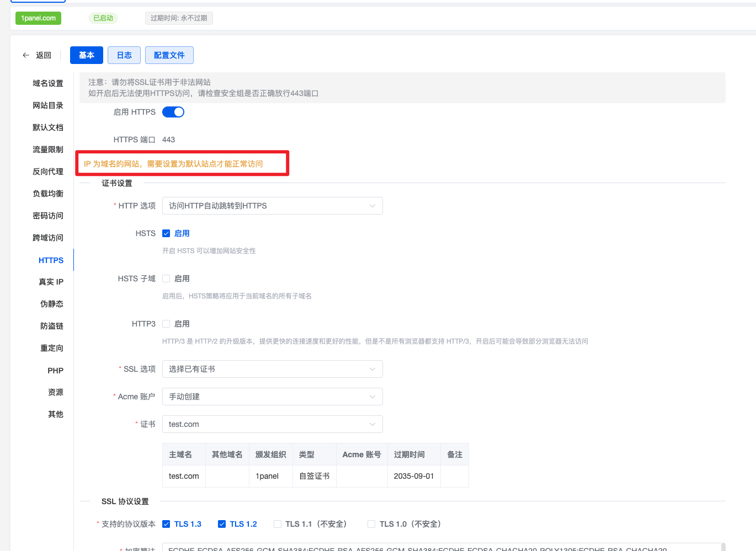Image resolution: width=756 pixels, height=551 pixels.
Task: Expand the 证书 test.com dropdown
Action: (x=272, y=424)
